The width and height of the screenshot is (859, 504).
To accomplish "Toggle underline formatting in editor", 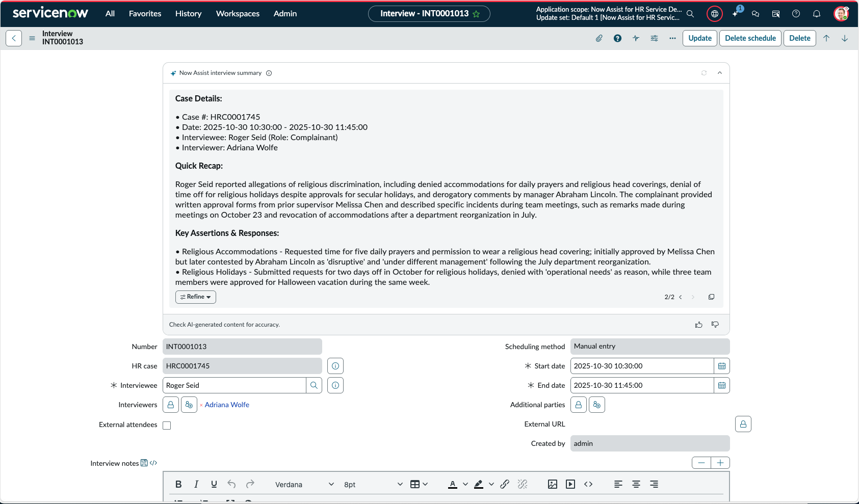I will pos(214,484).
